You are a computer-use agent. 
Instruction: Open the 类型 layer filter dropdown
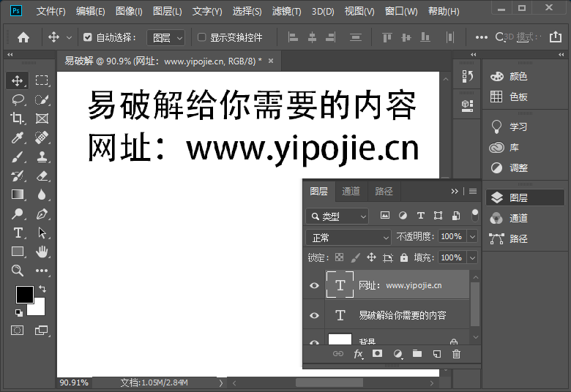tap(337, 216)
